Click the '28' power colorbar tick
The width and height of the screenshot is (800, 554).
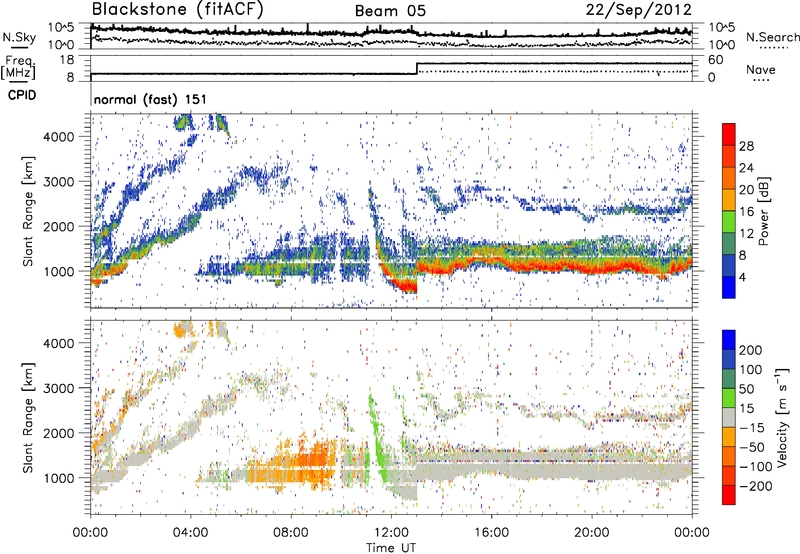[x=746, y=146]
